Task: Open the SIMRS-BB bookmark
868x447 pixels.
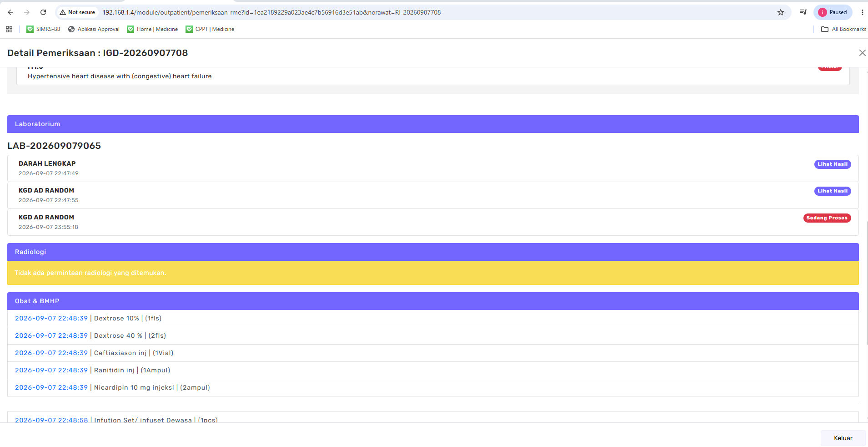Action: [x=43, y=29]
